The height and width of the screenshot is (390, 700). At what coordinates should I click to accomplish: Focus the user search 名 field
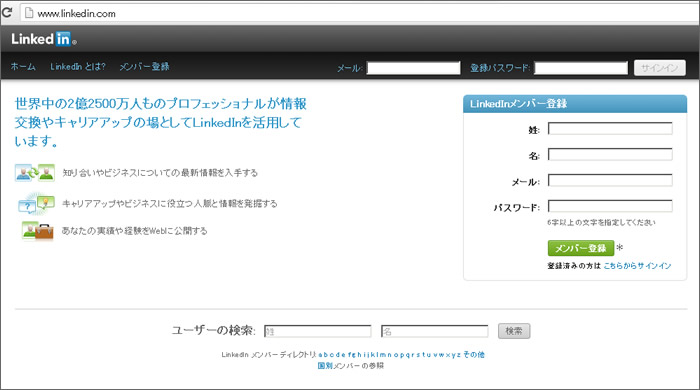(x=434, y=331)
